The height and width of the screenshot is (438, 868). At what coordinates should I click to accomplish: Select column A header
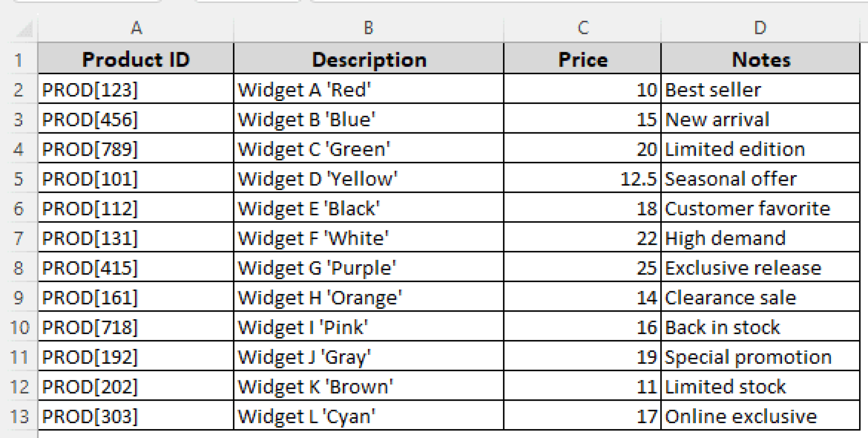pos(136,28)
